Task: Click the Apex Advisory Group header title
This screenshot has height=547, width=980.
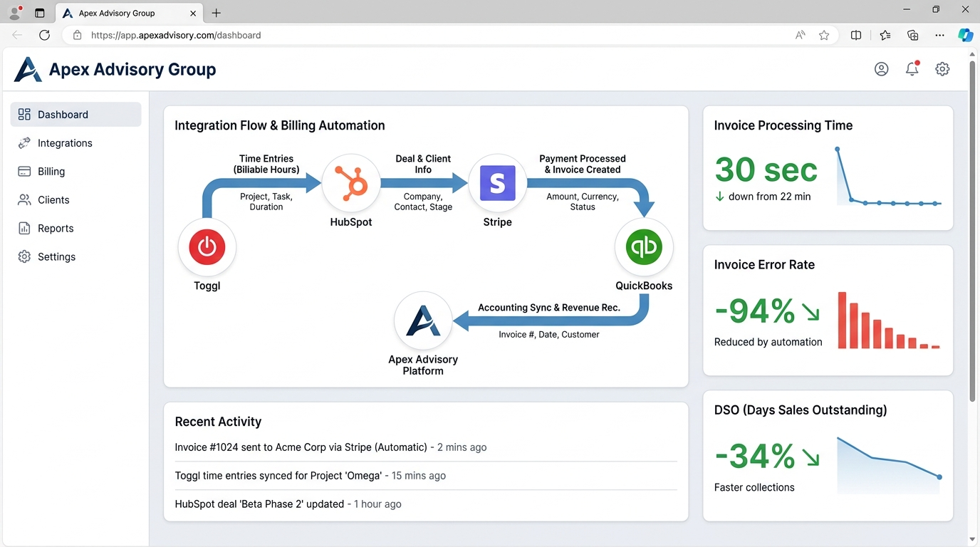Action: coord(132,70)
